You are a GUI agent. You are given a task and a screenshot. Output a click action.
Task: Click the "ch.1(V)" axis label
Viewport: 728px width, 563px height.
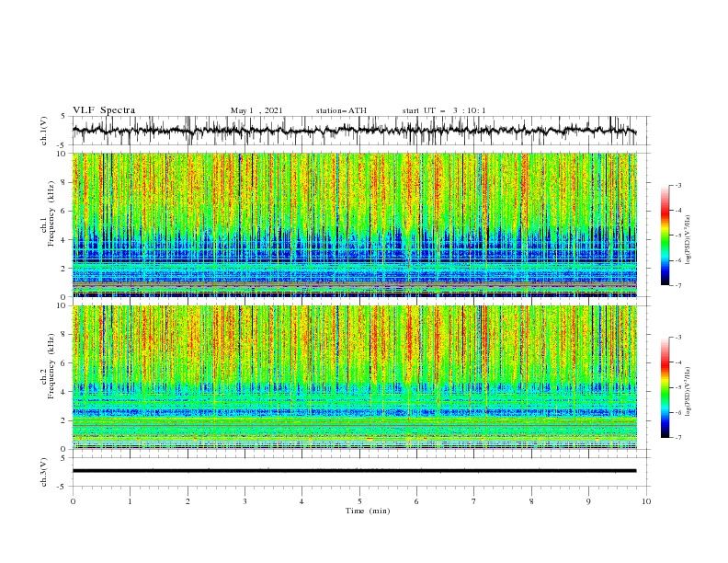point(44,131)
